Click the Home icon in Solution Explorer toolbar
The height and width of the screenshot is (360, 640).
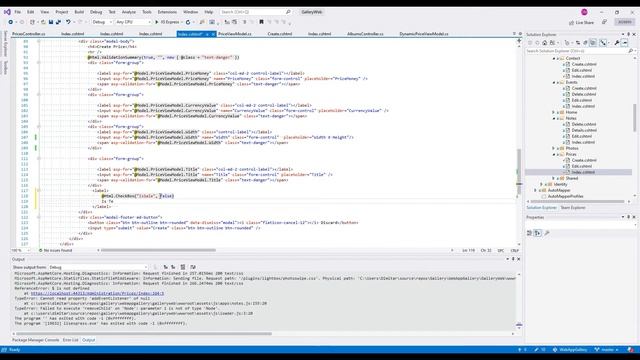[x=544, y=42]
